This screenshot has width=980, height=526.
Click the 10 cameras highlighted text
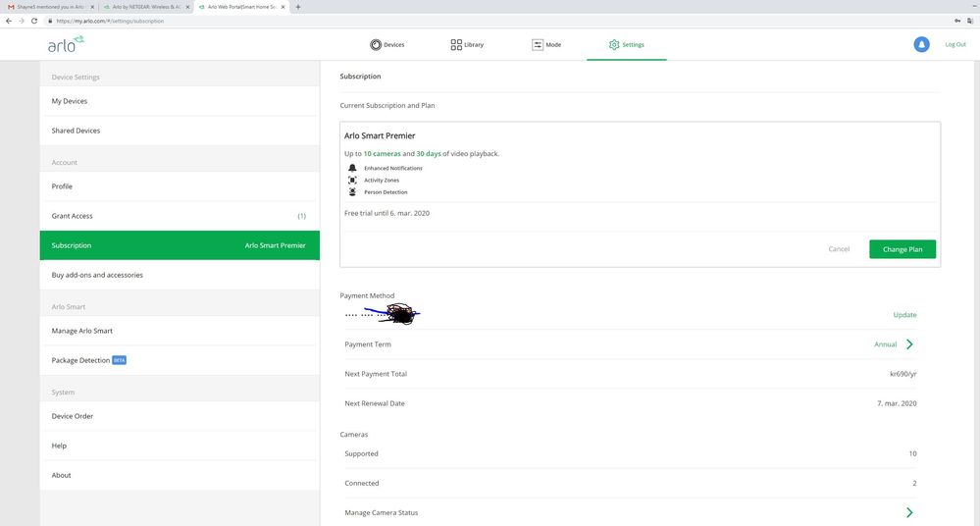coord(382,154)
